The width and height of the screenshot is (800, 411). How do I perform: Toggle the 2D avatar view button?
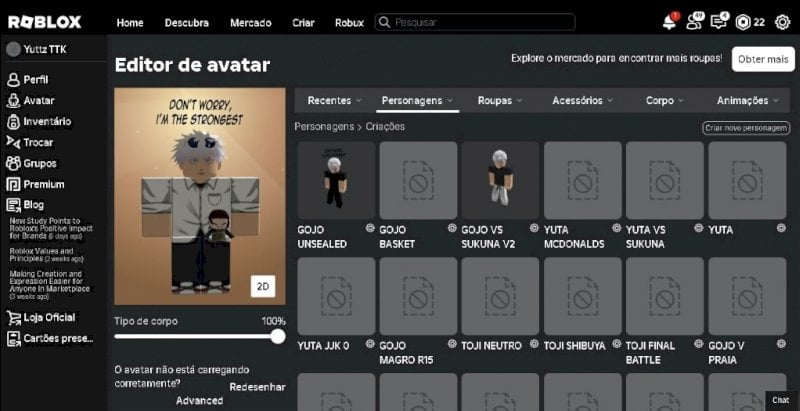click(263, 286)
